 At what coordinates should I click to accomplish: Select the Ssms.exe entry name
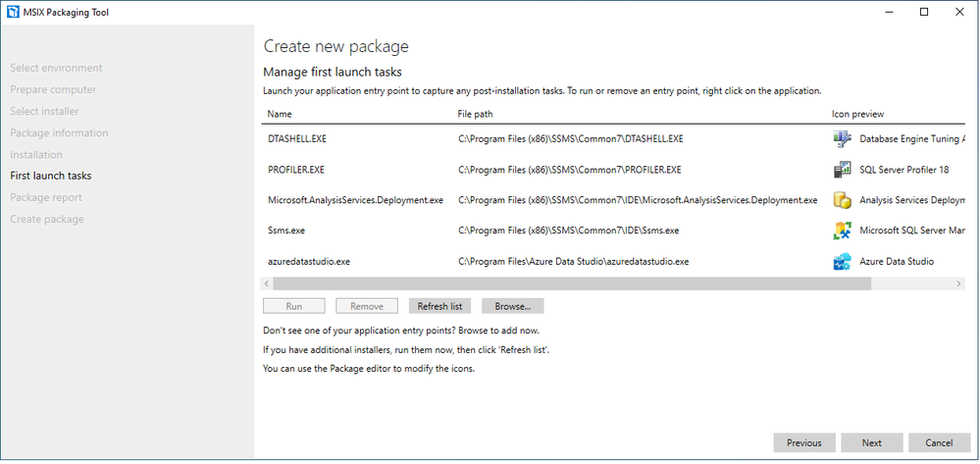coord(286,231)
